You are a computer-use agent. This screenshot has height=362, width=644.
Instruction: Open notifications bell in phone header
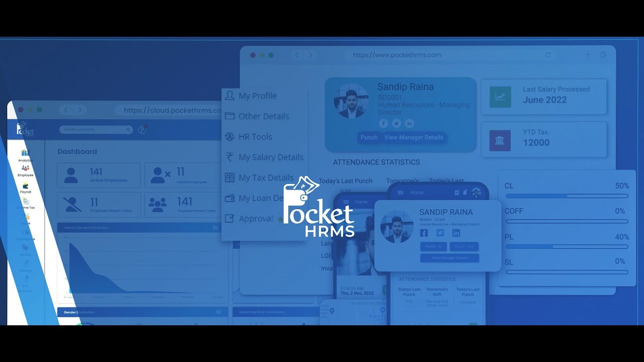[x=465, y=193]
